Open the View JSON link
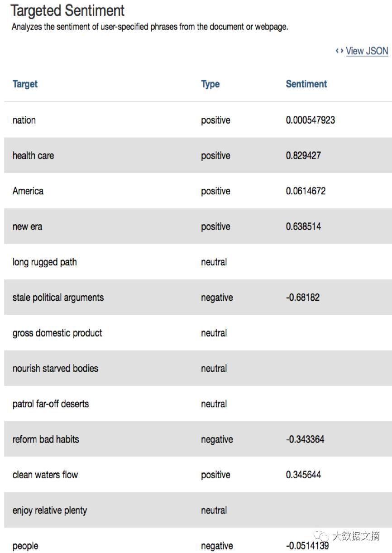 click(x=367, y=51)
